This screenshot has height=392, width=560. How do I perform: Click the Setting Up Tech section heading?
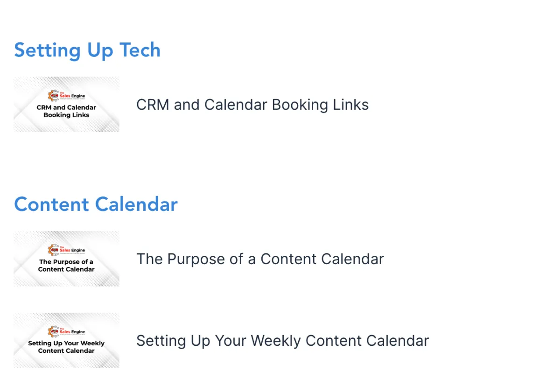coord(87,50)
